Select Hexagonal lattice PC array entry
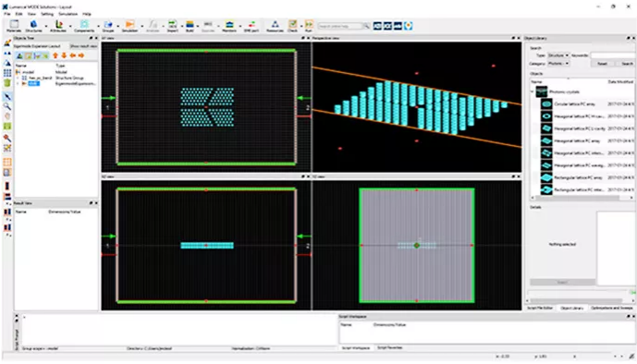The image size is (637, 364). 577,140
